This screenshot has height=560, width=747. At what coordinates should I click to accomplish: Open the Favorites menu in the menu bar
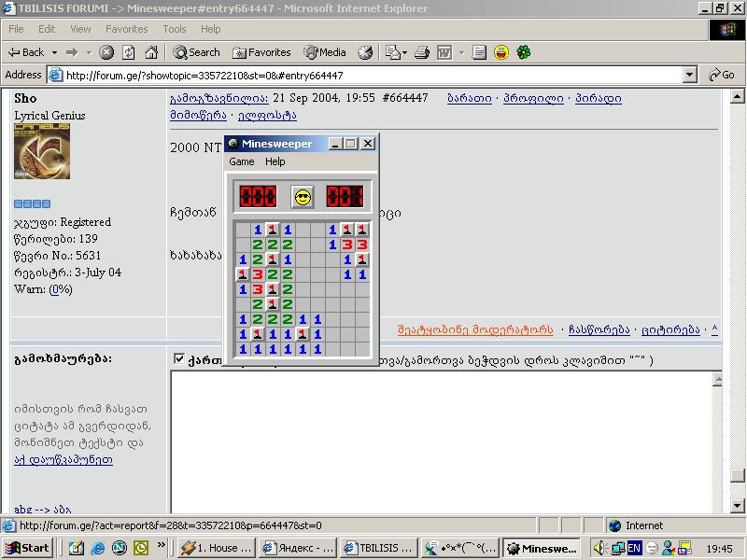pyautogui.click(x=126, y=29)
